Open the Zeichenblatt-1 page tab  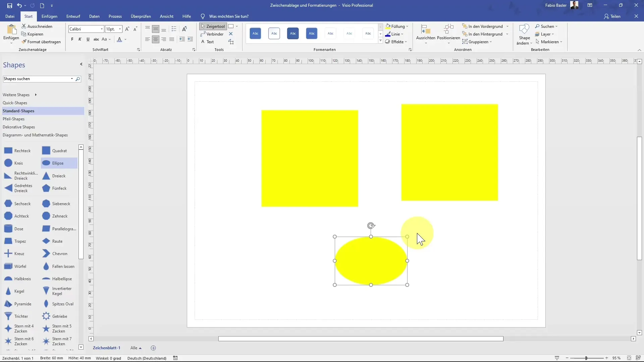(106, 348)
